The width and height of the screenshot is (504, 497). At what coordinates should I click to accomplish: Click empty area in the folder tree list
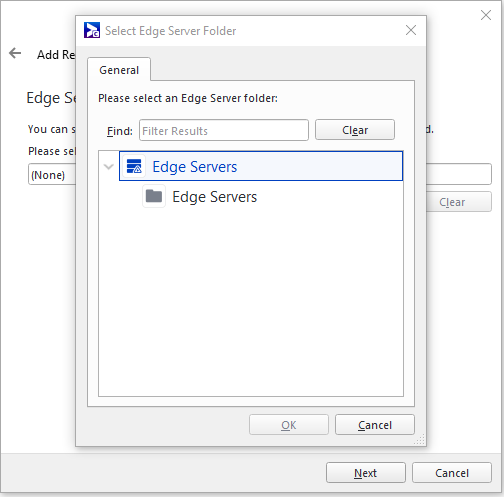pyautogui.click(x=251, y=300)
